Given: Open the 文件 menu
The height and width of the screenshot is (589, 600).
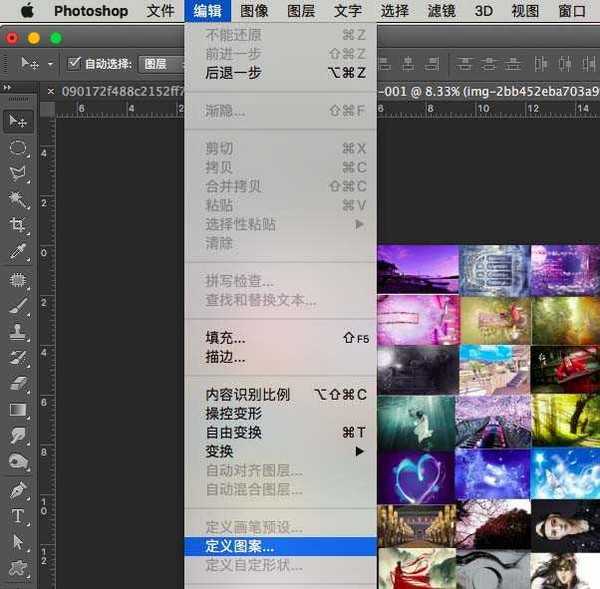Looking at the screenshot, I should (160, 11).
